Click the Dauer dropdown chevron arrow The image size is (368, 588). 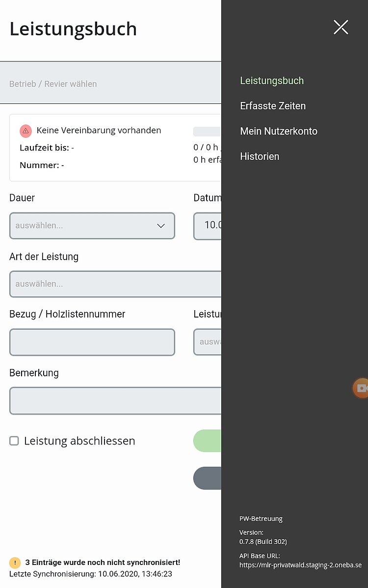[x=161, y=226]
